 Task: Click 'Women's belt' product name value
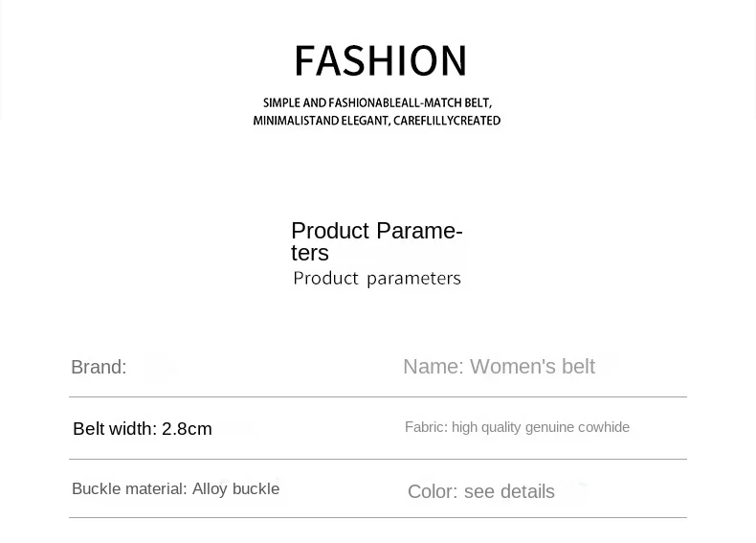tap(532, 367)
